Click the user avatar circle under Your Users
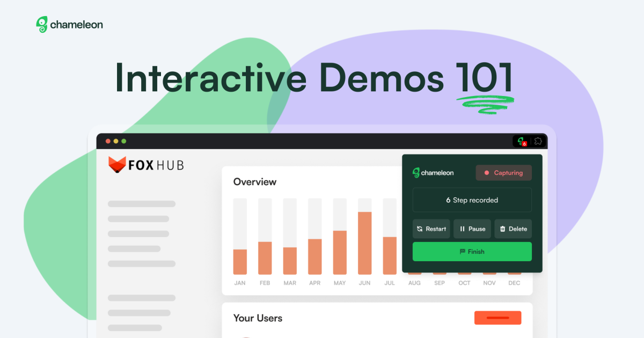 247,336
